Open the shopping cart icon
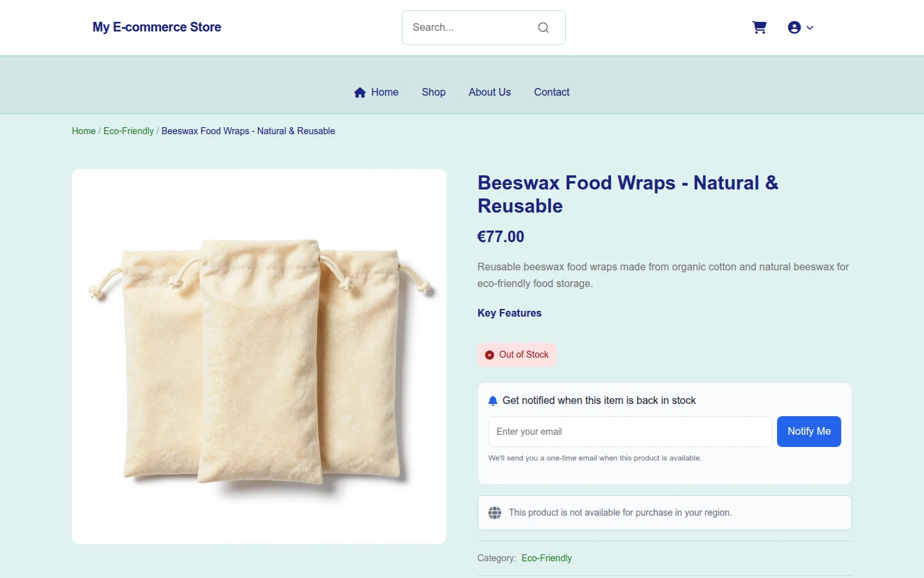This screenshot has width=924, height=578. [x=759, y=28]
